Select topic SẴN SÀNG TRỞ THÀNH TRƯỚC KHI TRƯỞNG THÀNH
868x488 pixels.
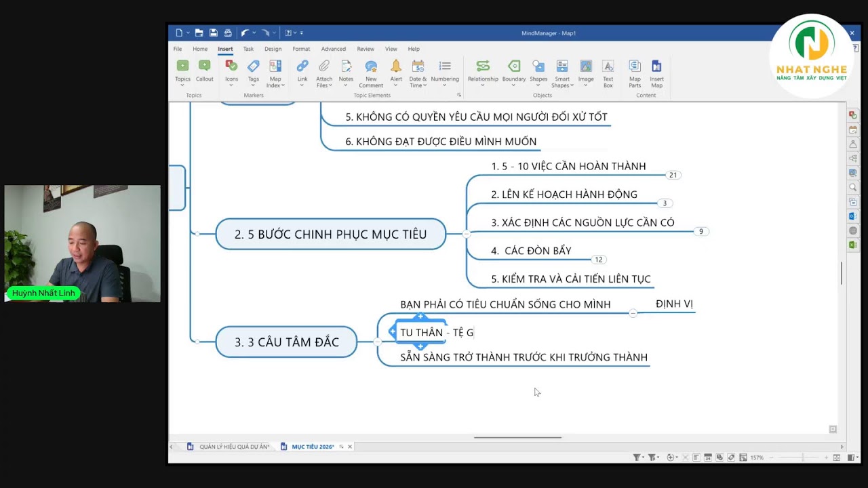(x=524, y=357)
